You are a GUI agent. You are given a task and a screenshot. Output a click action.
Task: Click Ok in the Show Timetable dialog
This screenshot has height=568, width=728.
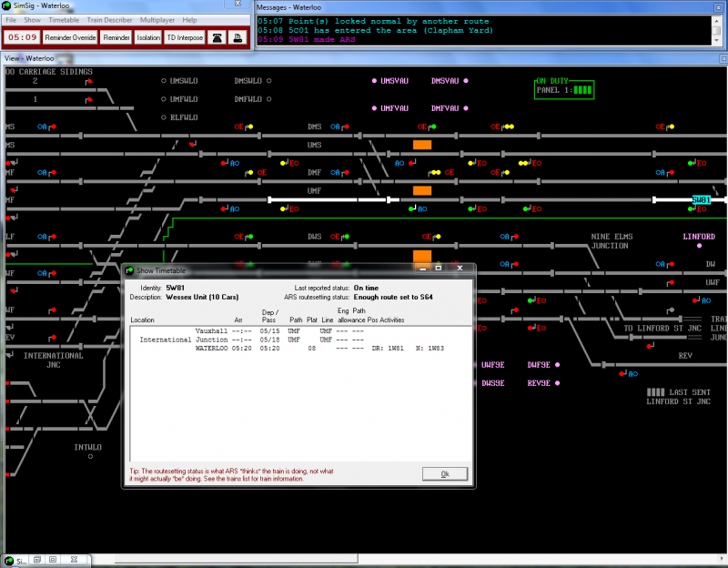445,473
